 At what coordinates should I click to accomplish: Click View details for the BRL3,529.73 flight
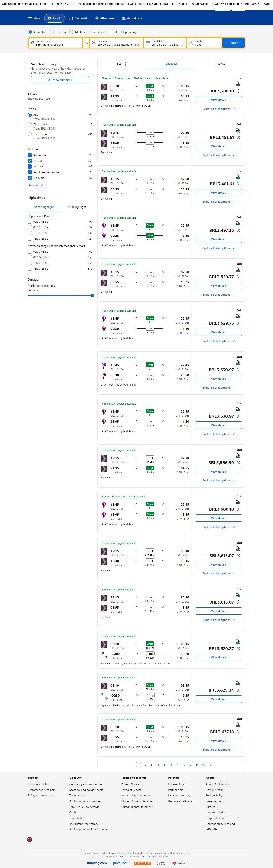(x=219, y=332)
